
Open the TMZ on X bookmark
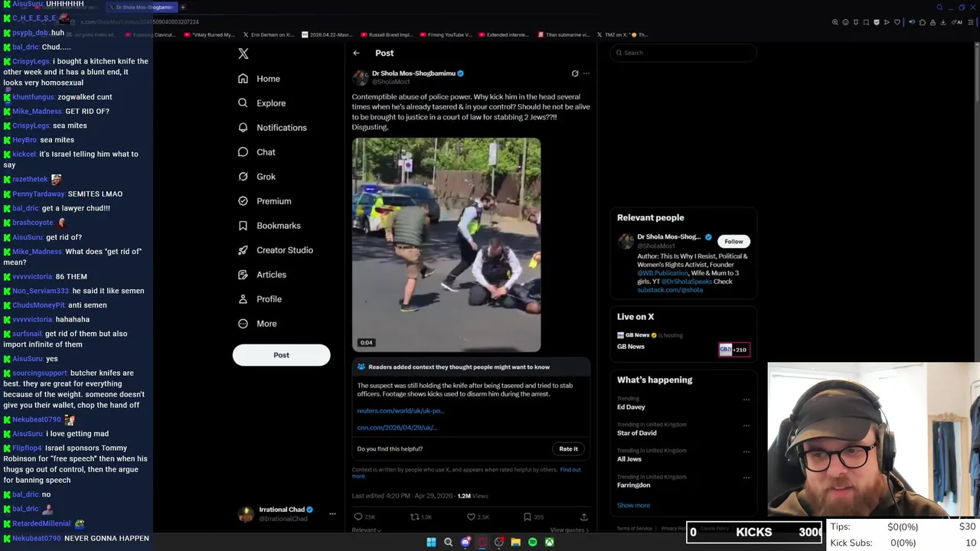tap(622, 34)
